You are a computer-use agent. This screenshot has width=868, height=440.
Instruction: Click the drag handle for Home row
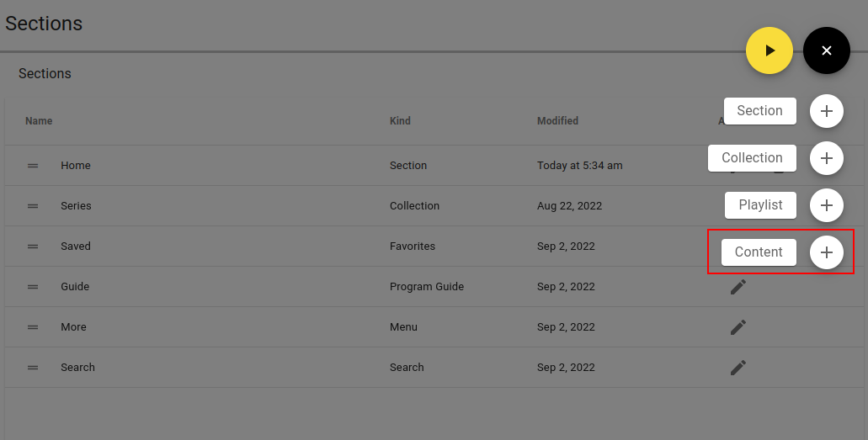click(x=33, y=166)
